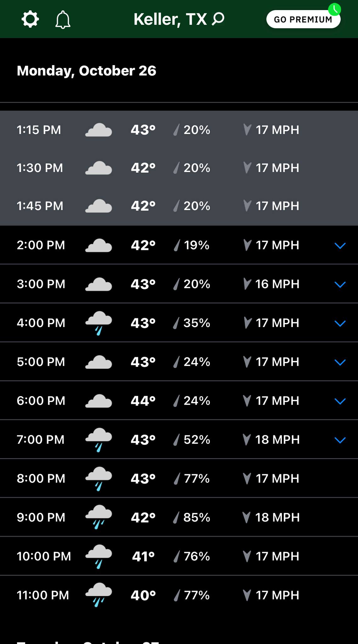Screen dimensions: 358x644
Task: Open notifications bell icon
Action: 63,20
